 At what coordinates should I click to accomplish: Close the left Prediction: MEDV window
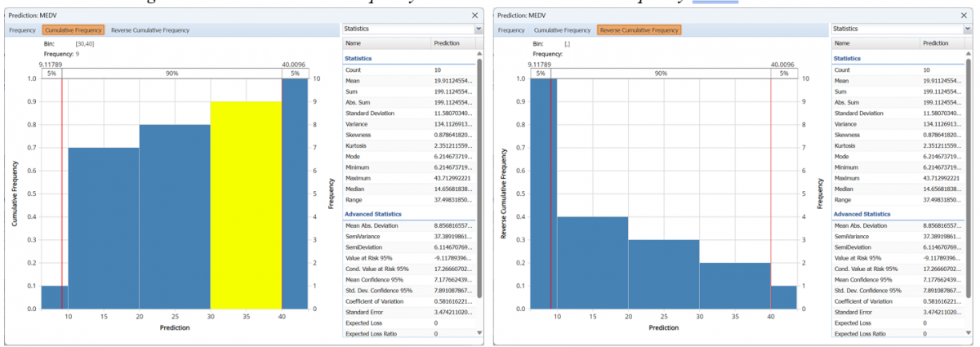(475, 15)
